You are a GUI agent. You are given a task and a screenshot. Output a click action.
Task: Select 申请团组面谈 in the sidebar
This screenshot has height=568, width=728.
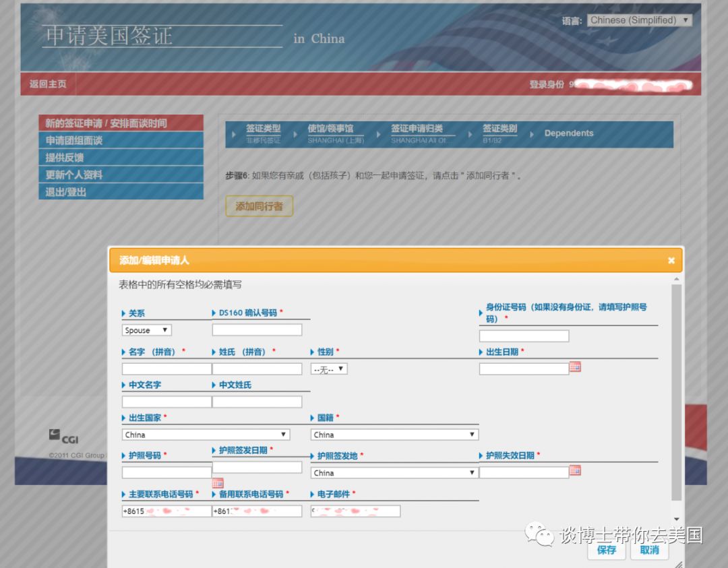(x=121, y=140)
